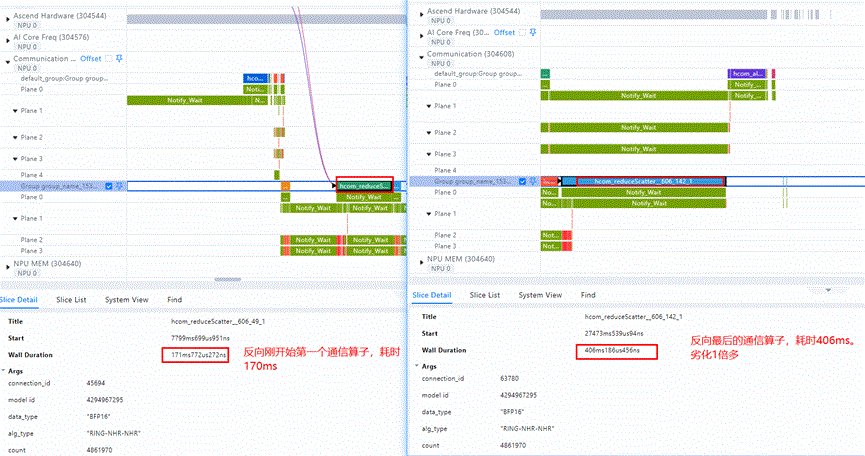The image size is (865, 456).
Task: Open System View tab in the left panel
Action: 126,299
